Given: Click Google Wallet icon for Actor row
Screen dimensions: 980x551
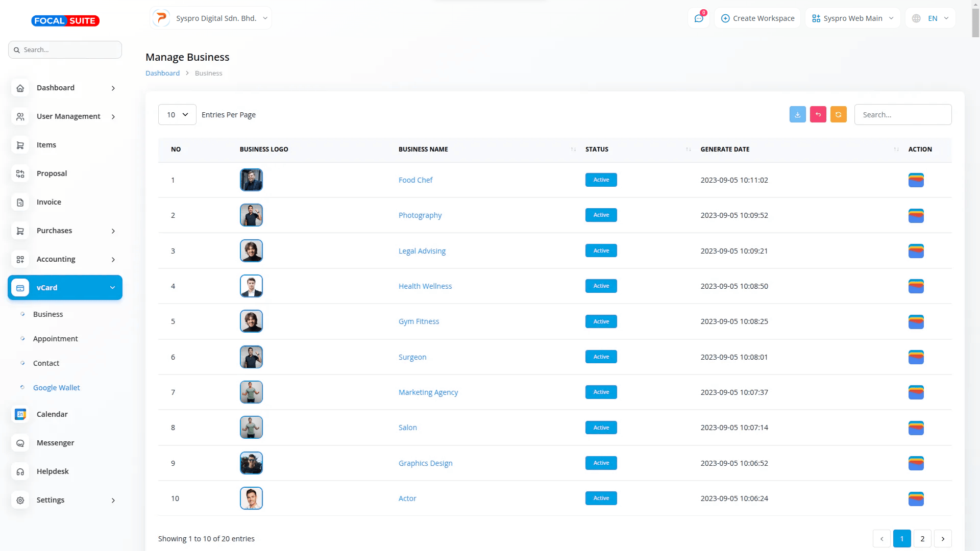Looking at the screenshot, I should (x=916, y=498).
